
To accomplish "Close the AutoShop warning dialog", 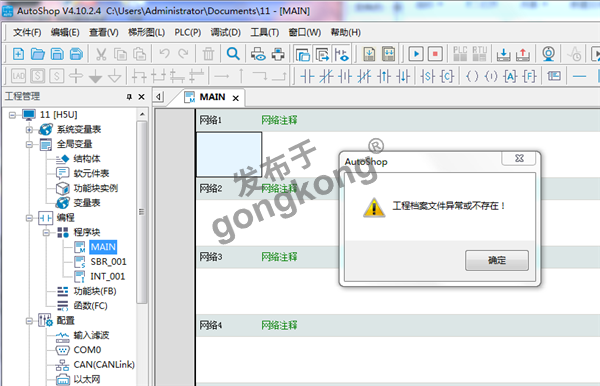I will point(519,158).
